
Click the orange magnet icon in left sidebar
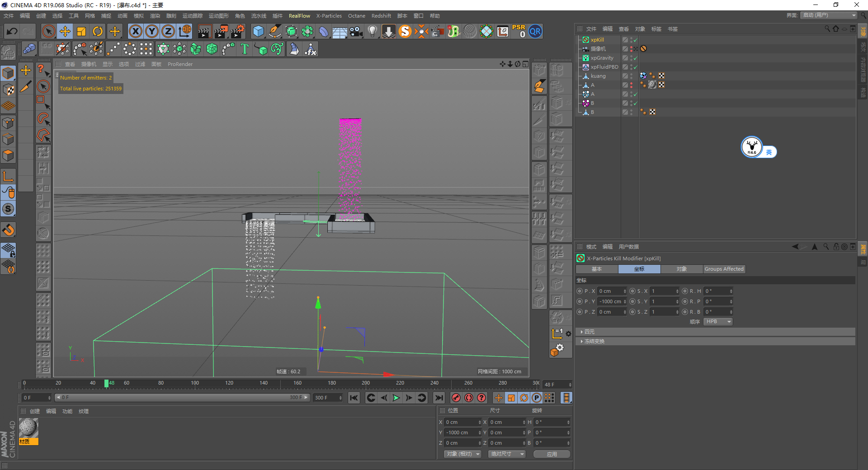click(8, 230)
